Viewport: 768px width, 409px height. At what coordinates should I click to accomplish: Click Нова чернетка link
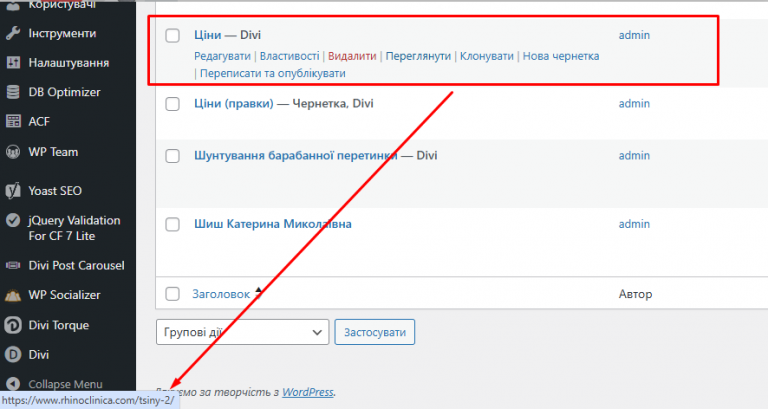(561, 56)
